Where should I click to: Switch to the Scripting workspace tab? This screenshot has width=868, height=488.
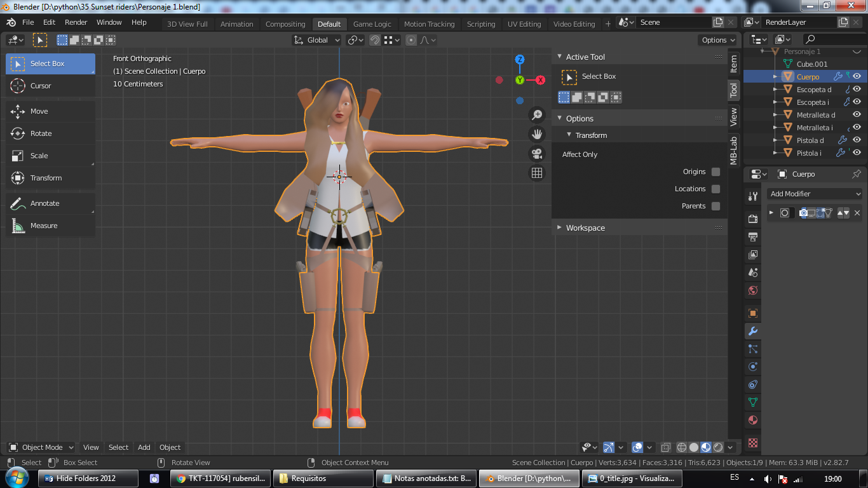coord(481,24)
